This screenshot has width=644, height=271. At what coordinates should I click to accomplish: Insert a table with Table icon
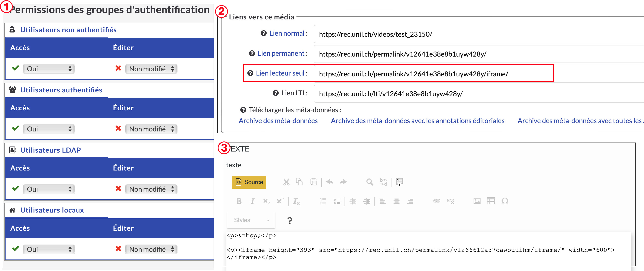490,201
